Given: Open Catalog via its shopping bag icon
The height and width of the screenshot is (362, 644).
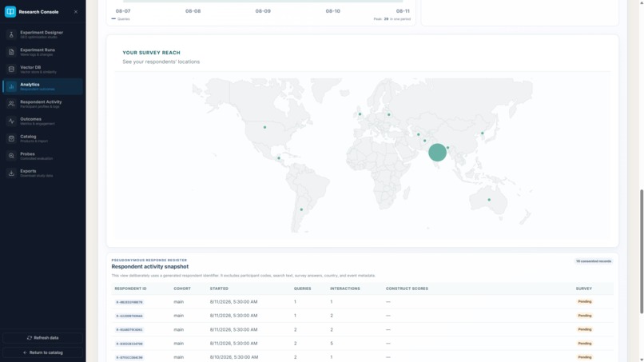Looking at the screenshot, I should pyautogui.click(x=11, y=138).
